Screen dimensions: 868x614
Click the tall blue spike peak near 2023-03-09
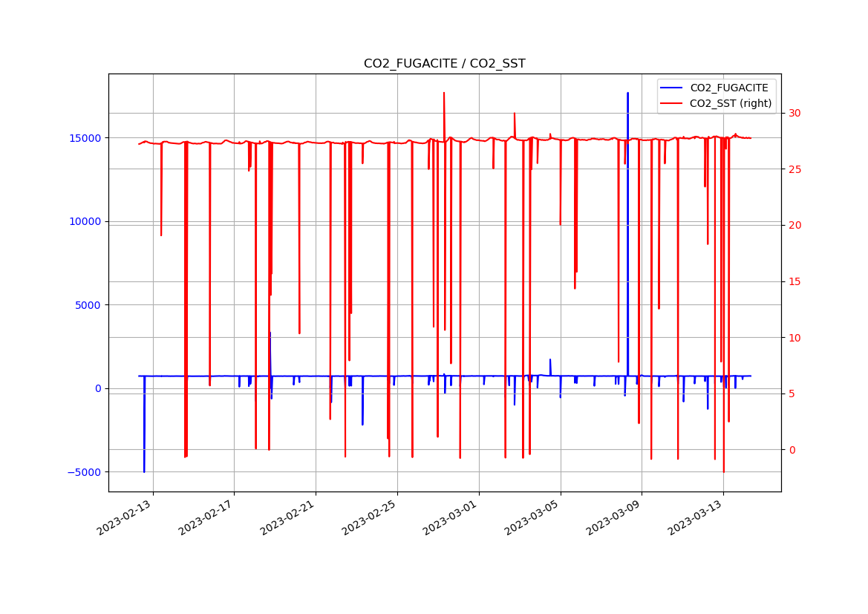click(627, 94)
